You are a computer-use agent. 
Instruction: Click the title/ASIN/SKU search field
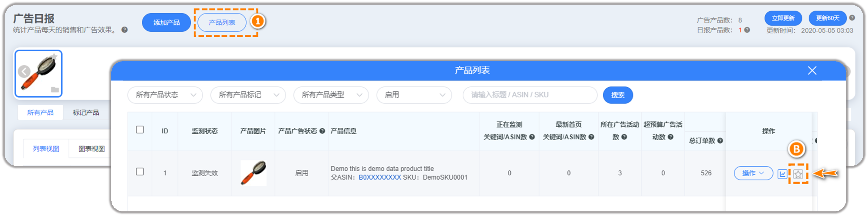click(530, 95)
